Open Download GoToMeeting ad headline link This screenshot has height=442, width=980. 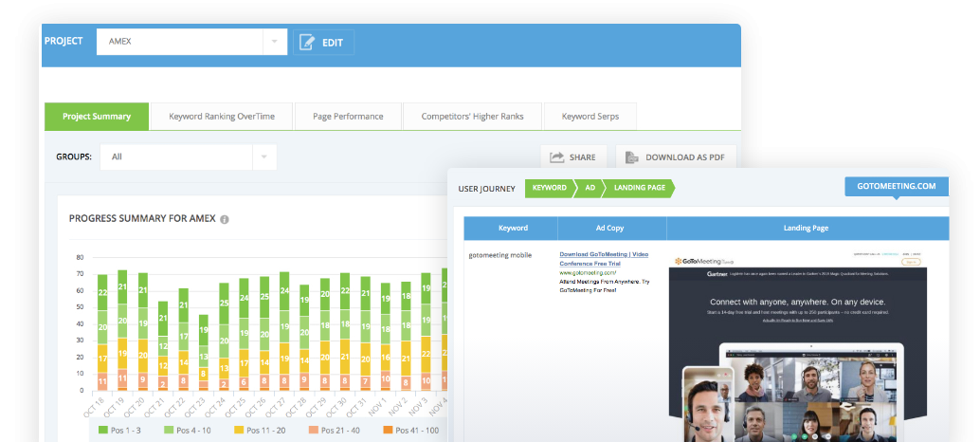[604, 259]
